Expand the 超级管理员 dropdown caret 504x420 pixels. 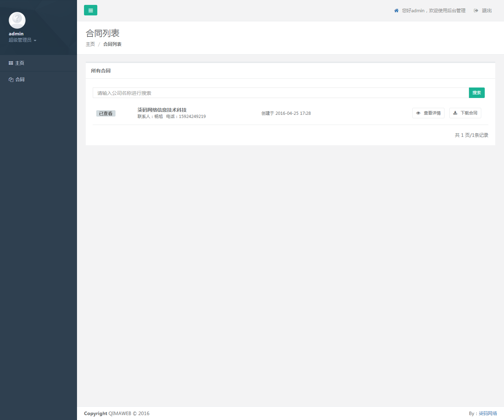(35, 41)
